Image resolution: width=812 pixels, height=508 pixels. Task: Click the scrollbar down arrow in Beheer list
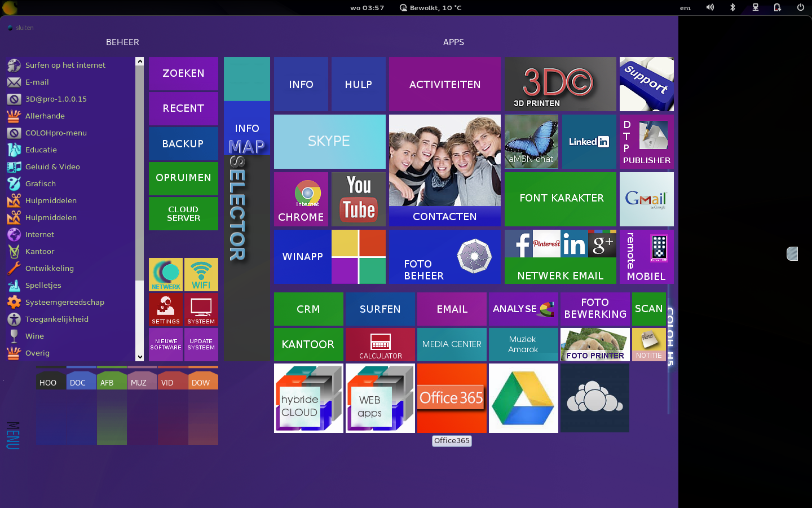click(x=140, y=357)
